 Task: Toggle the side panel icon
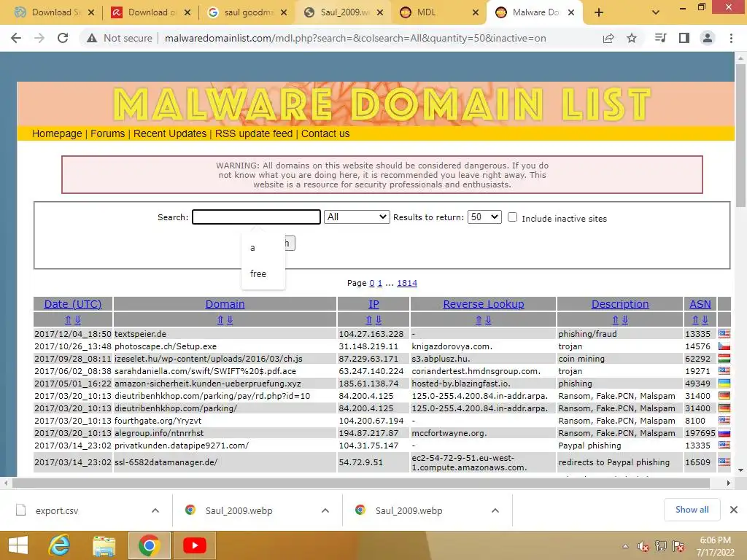pos(684,38)
